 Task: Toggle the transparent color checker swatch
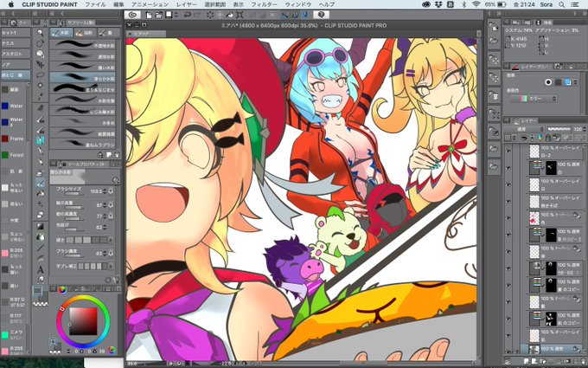(x=41, y=302)
